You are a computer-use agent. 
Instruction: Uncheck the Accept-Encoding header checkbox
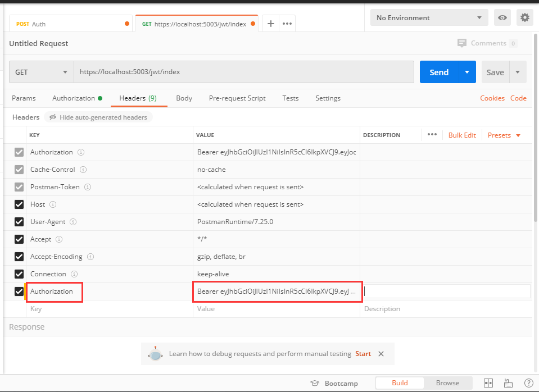pos(19,257)
